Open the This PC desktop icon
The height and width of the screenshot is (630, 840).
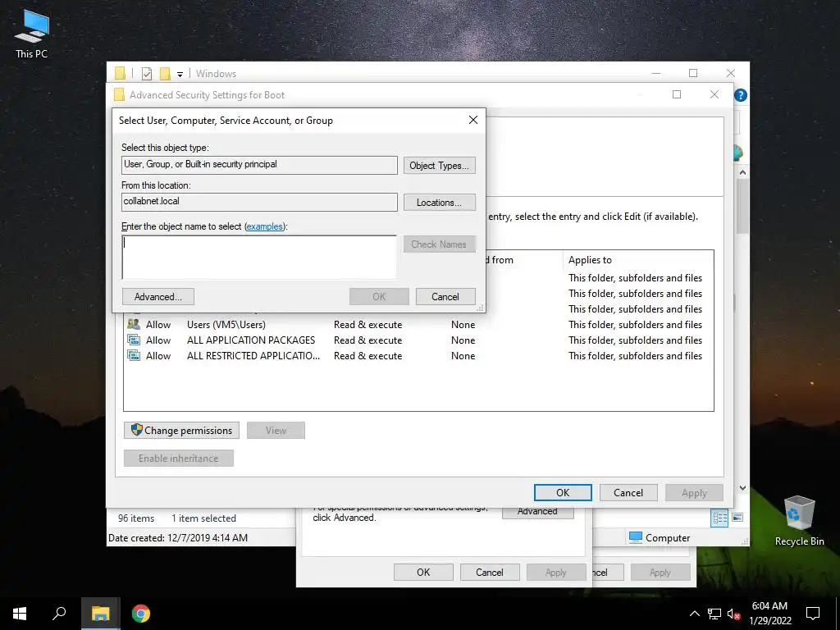32,34
